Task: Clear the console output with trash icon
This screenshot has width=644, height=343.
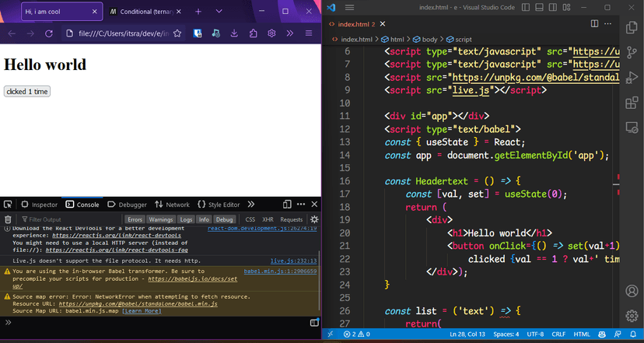Action: [x=8, y=219]
